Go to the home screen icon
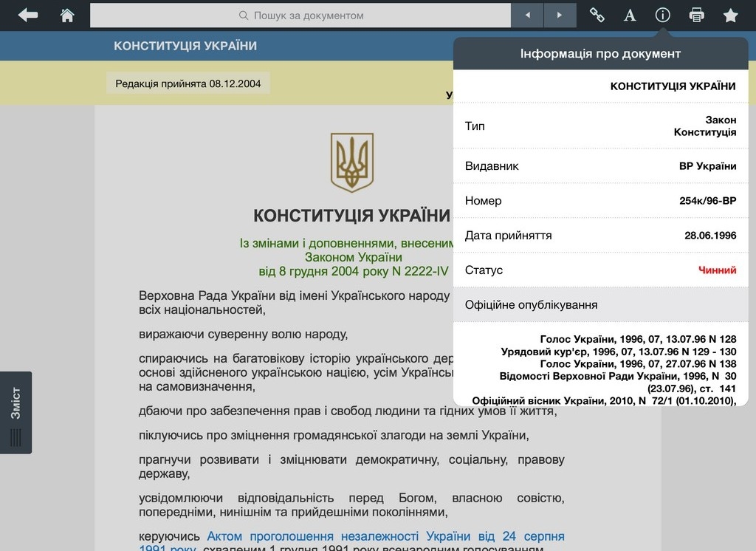Image resolution: width=756 pixels, height=551 pixels. coord(67,16)
